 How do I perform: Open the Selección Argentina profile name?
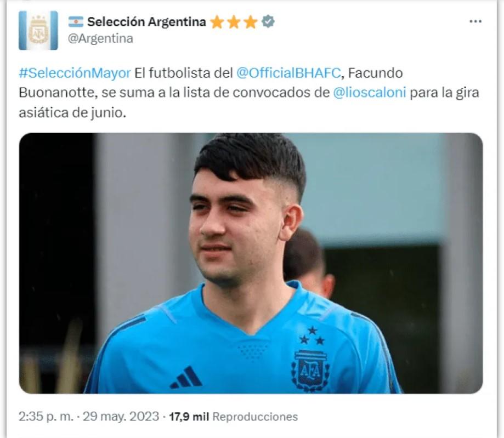(x=146, y=22)
